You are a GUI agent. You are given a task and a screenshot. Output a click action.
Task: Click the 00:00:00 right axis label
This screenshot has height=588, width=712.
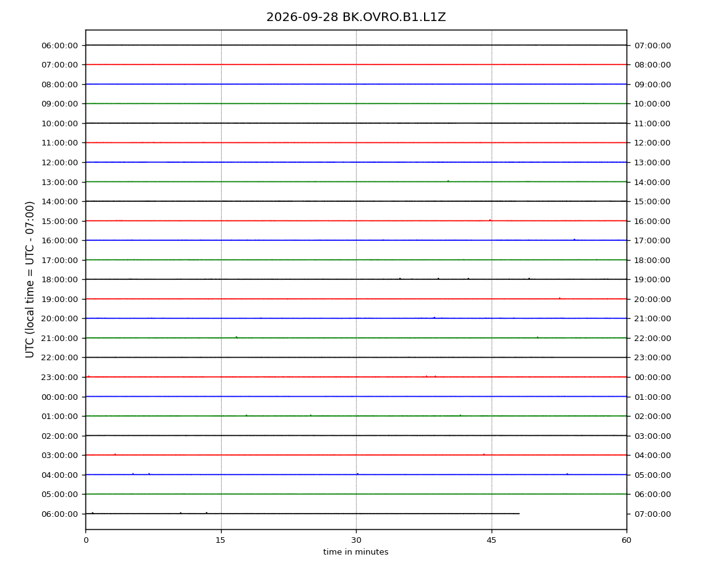[x=653, y=378]
